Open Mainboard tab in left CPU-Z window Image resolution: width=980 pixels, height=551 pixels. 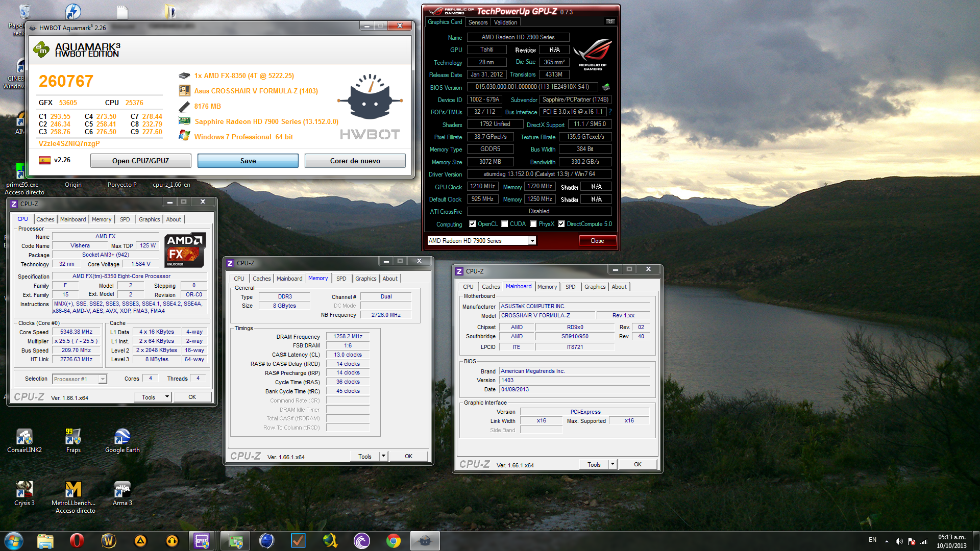[x=73, y=219]
